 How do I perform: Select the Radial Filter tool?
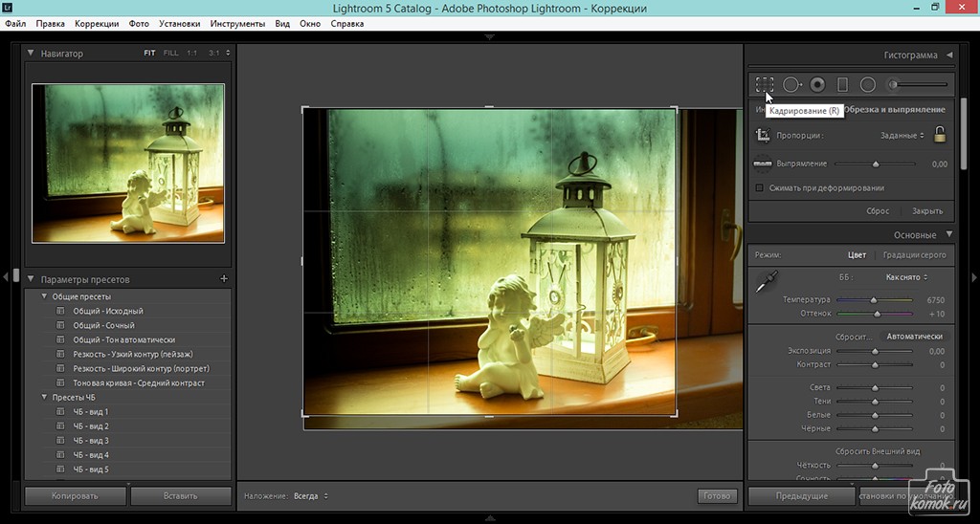867,84
